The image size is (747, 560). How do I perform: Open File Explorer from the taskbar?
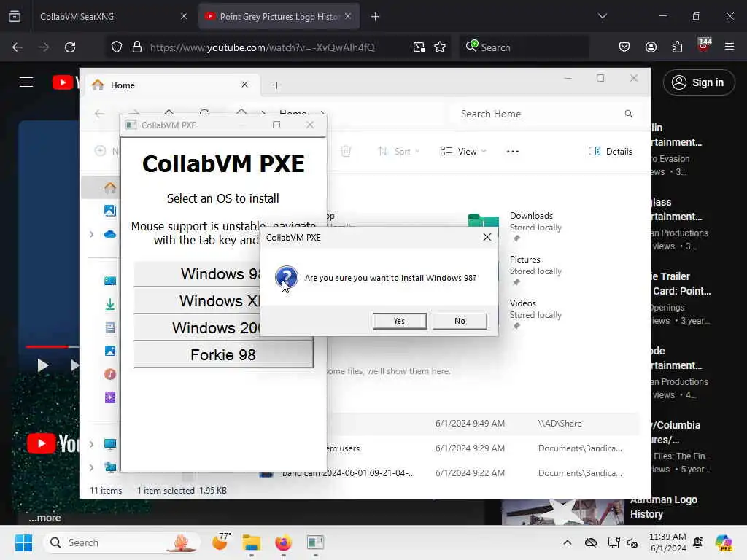(x=251, y=542)
